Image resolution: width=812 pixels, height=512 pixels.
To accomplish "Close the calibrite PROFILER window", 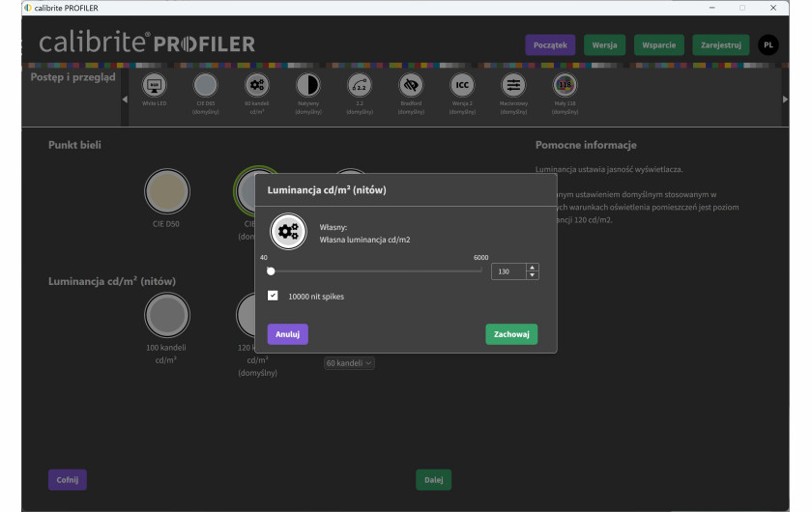I will pos(772,8).
